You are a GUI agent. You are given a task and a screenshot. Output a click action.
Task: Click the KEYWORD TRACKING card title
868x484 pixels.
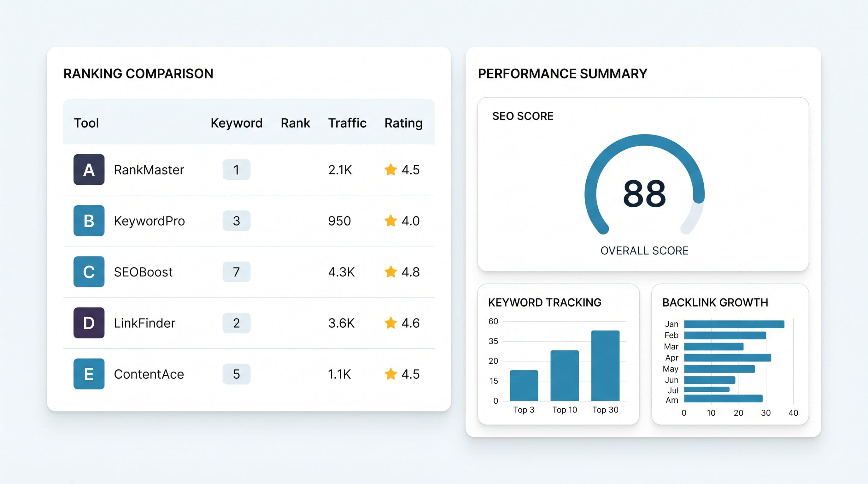click(544, 302)
